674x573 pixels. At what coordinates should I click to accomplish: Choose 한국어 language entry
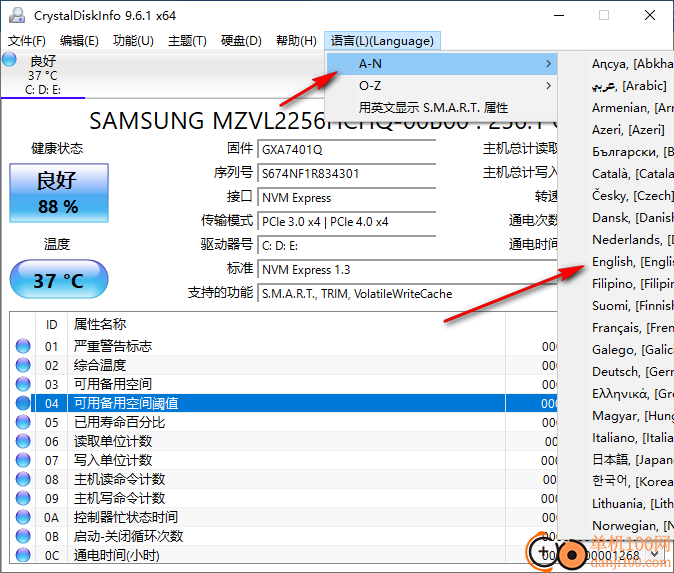tap(616, 481)
